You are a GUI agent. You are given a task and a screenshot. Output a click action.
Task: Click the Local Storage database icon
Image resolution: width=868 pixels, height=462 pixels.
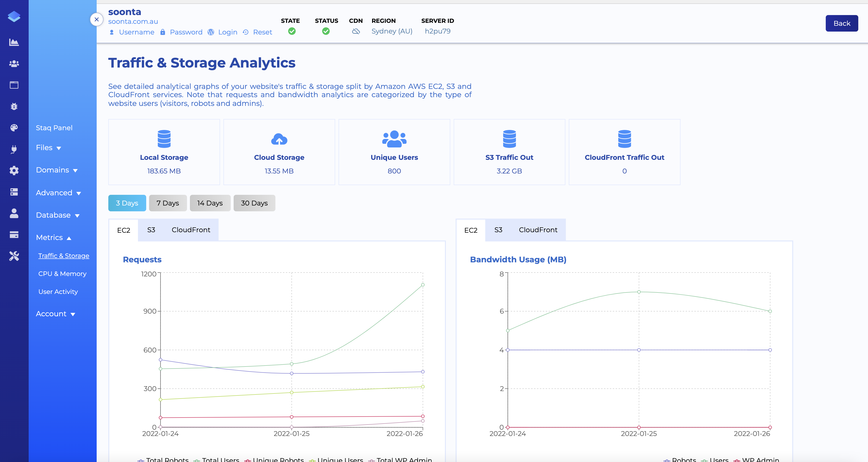click(x=164, y=139)
